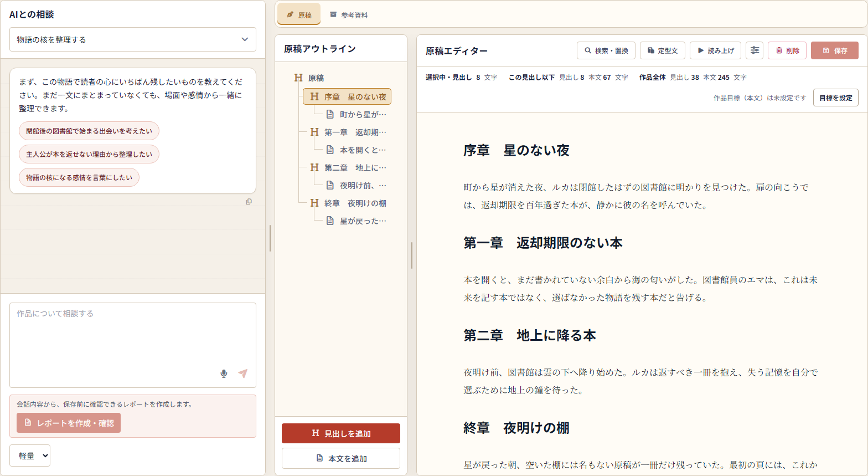The image size is (868, 476).
Task: Open the 軽量 model dropdown
Action: 30,455
